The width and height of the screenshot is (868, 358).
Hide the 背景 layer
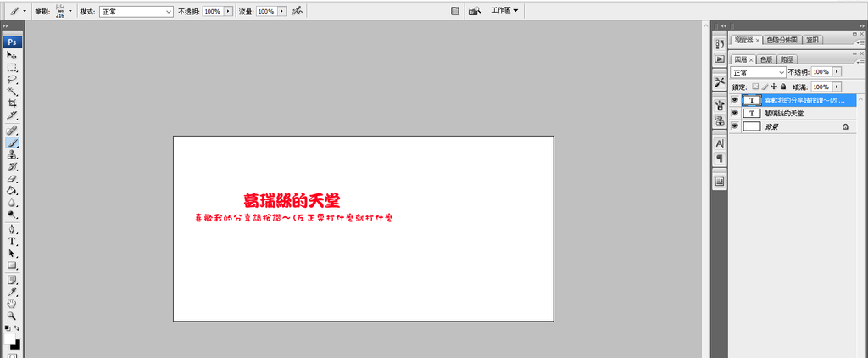pos(735,126)
